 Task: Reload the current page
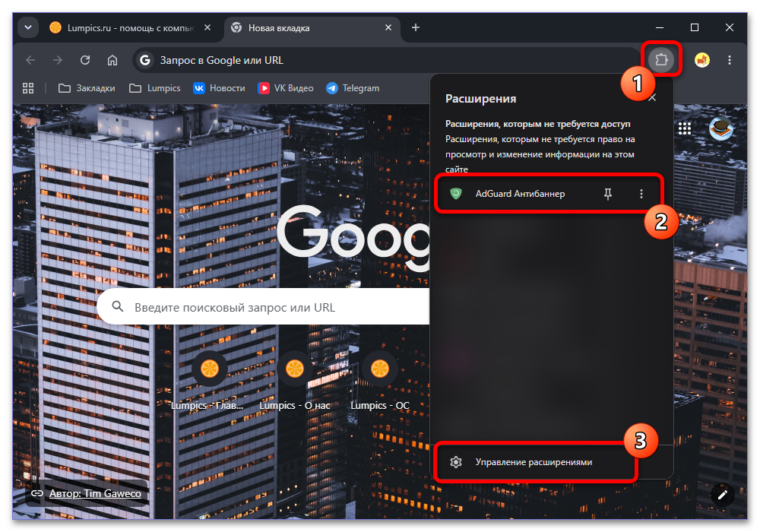coord(85,60)
